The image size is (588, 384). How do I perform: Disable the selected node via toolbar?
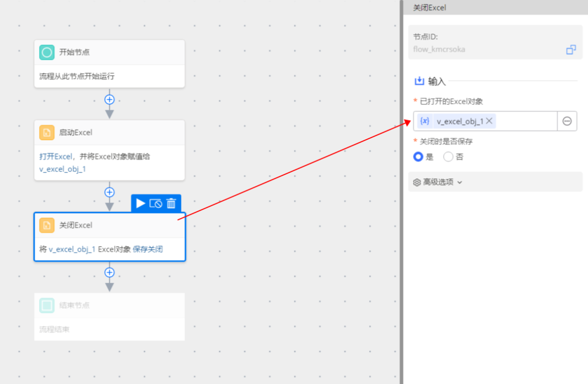coord(156,204)
